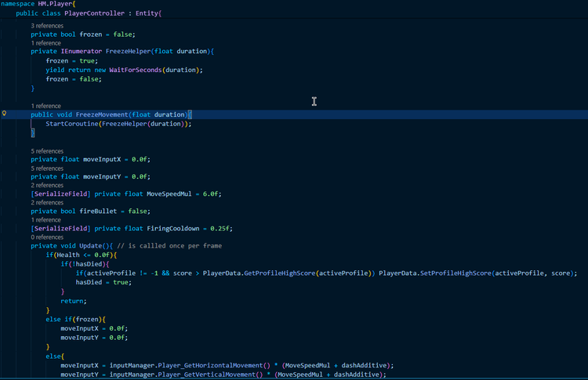588x380 pixels.
Task: Click WaitForSeconds in the yield line
Action: (136, 70)
